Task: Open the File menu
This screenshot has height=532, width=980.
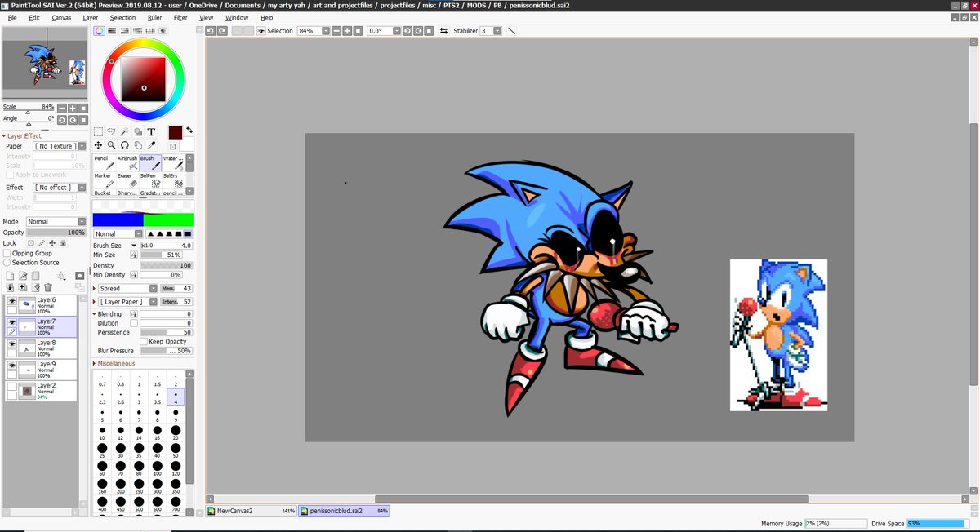Action: [x=12, y=17]
